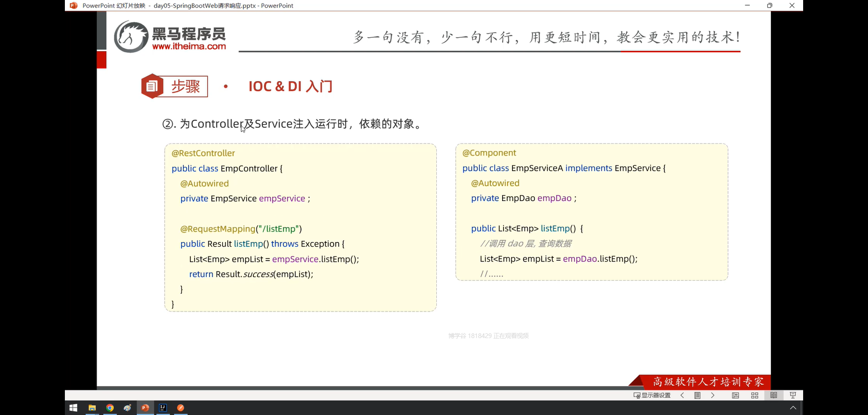
Task: Click @Autowired in the EmpServiceA code
Action: (495, 183)
